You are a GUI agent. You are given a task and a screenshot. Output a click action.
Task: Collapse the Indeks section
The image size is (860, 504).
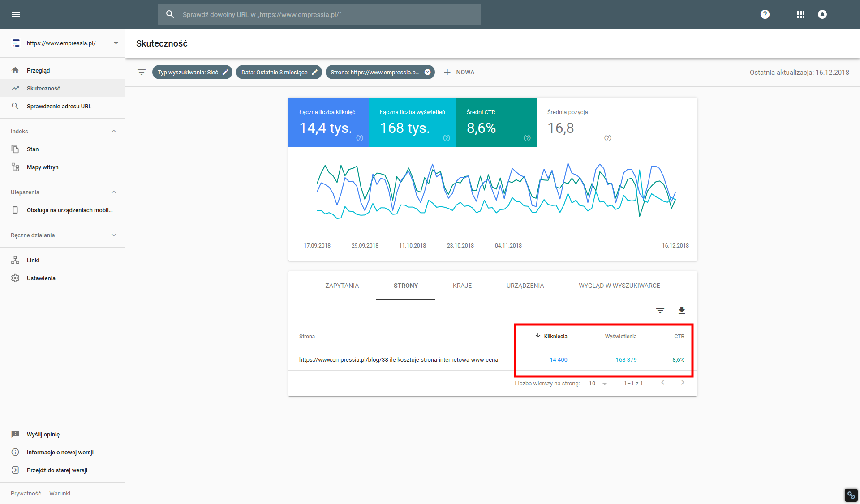[114, 131]
